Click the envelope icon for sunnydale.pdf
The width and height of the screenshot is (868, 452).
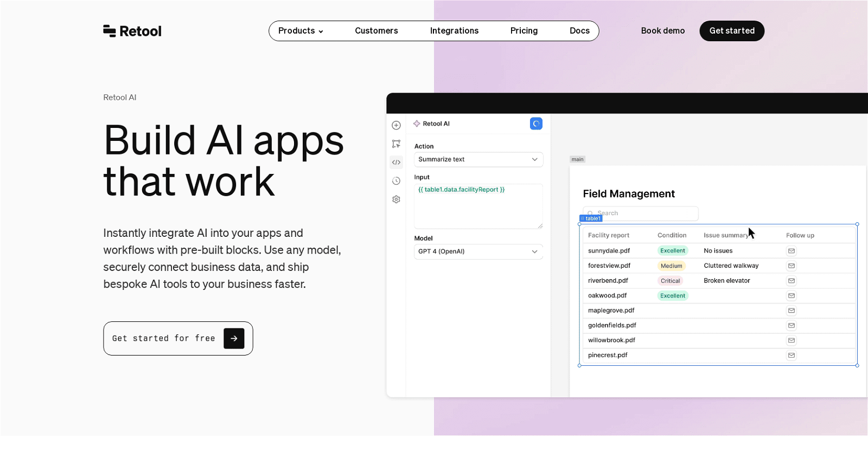point(792,251)
